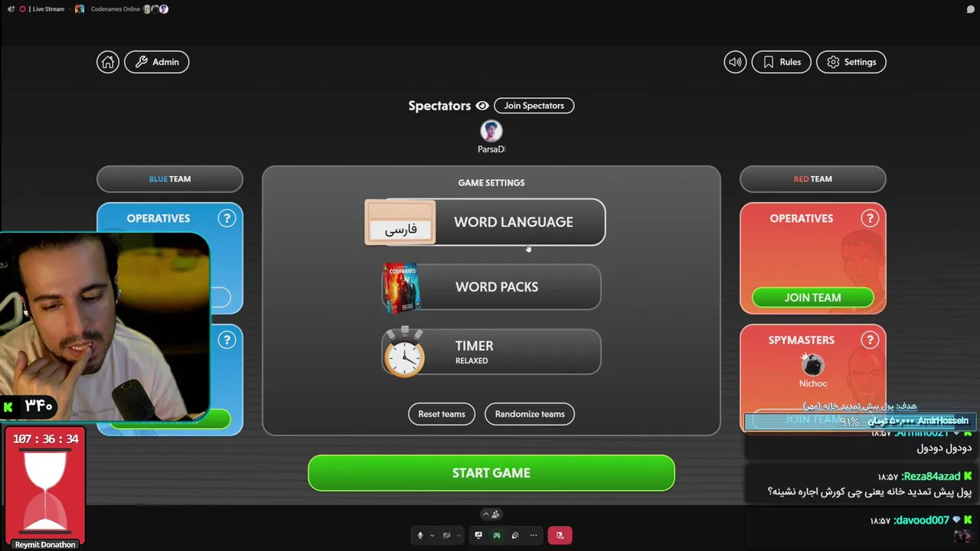Click the Reymit Donathon hourglass widget
980x551 pixels.
point(45,489)
